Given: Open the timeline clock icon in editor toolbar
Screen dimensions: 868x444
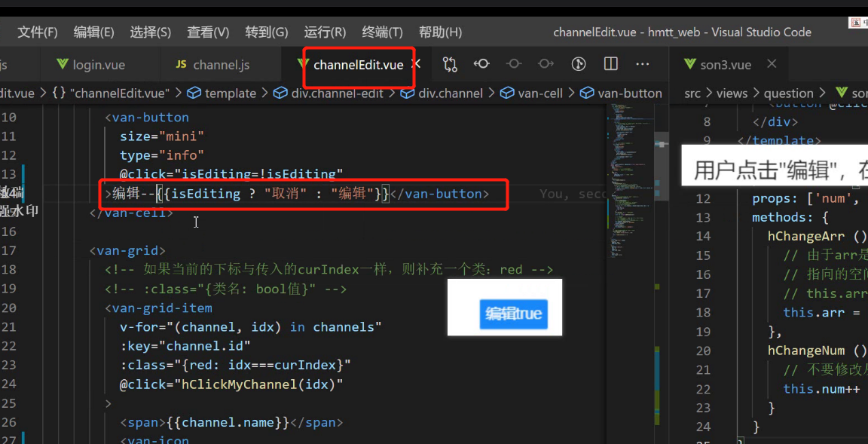Looking at the screenshot, I should 579,64.
